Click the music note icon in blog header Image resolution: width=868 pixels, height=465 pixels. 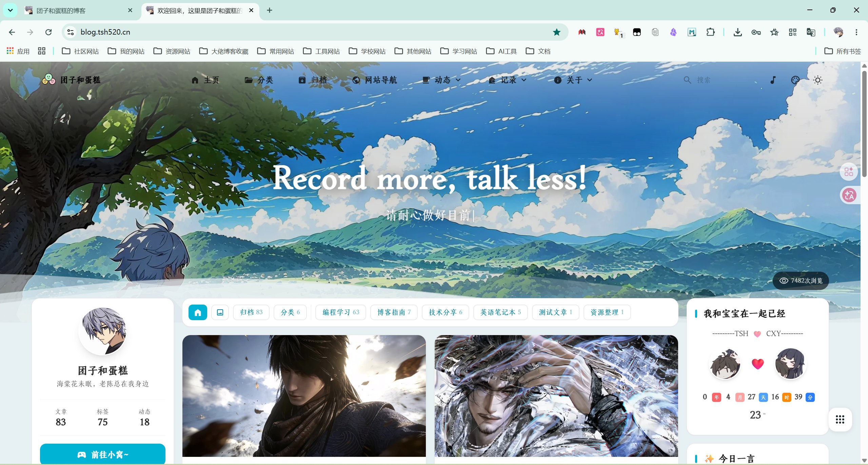pos(773,80)
